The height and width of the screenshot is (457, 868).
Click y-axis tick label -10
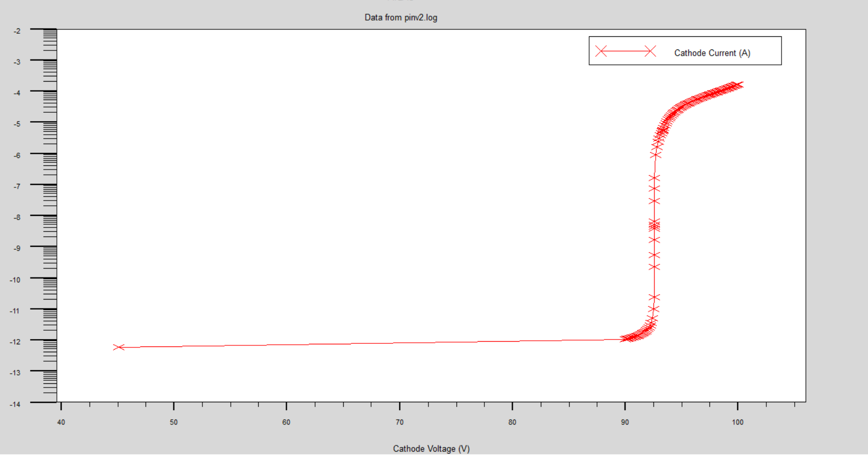click(15, 280)
